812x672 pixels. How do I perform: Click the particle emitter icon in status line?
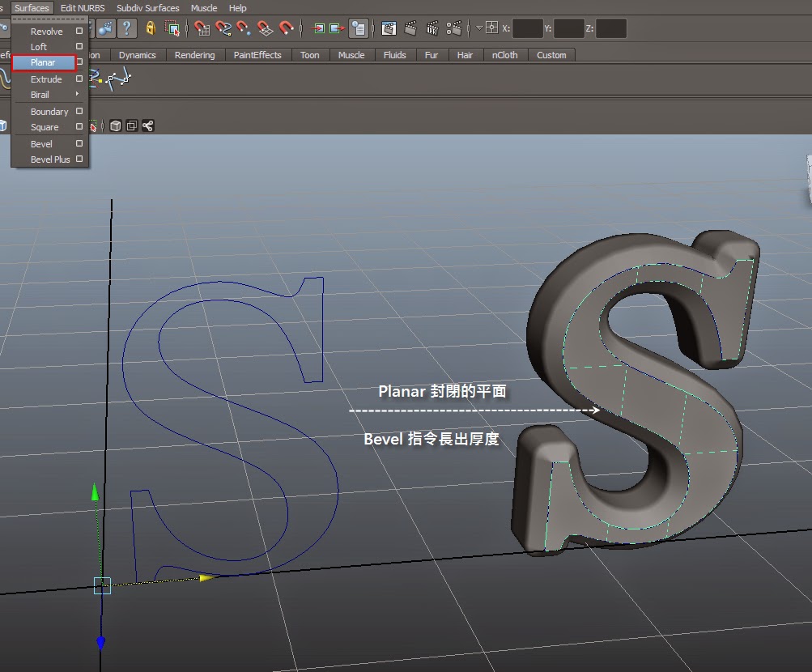(106, 28)
